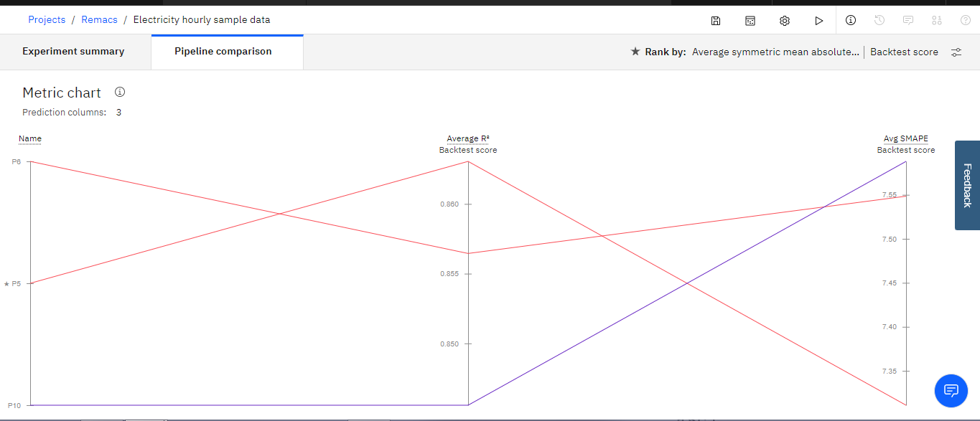This screenshot has height=421, width=980.
Task: Click the Average R² axis header
Action: coord(468,138)
